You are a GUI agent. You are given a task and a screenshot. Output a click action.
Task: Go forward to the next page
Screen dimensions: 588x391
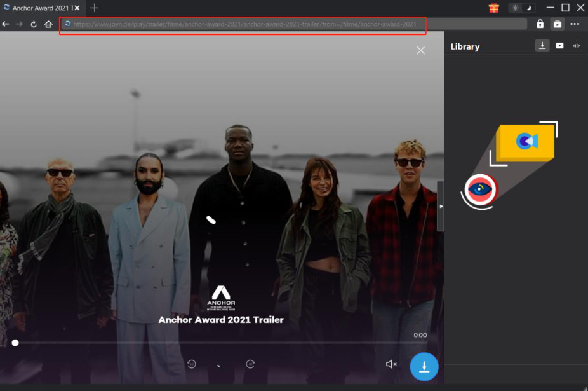pyautogui.click(x=19, y=24)
